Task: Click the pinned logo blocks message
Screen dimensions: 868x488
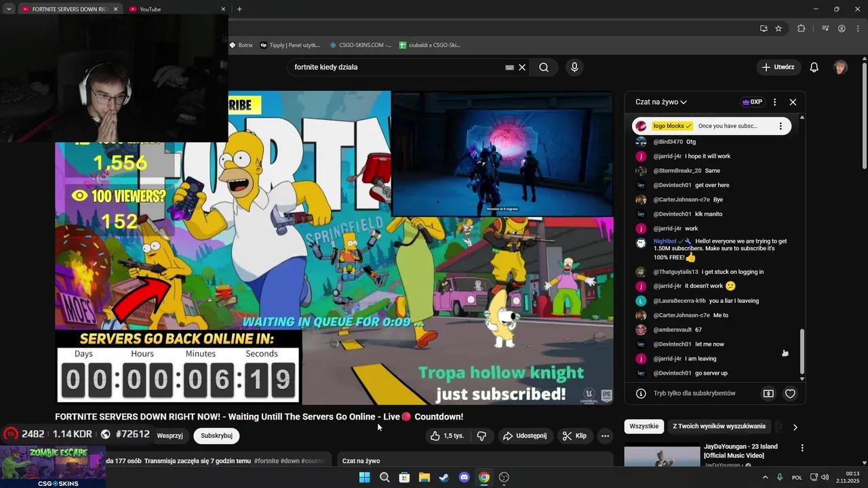Action: [x=711, y=126]
